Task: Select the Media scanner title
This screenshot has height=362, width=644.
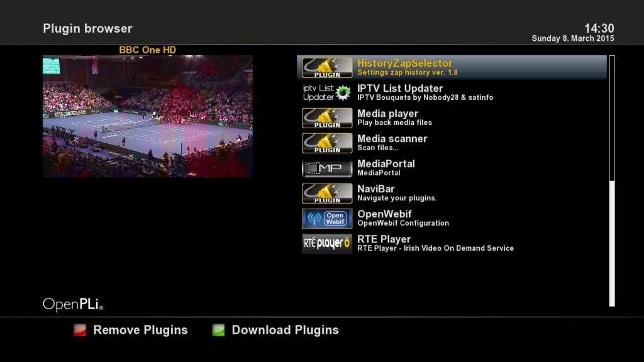Action: 392,139
